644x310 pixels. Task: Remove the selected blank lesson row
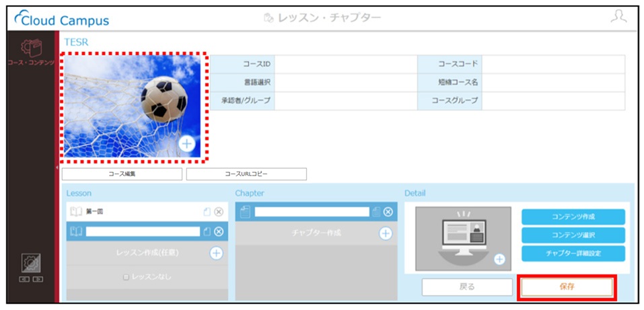coord(219,231)
